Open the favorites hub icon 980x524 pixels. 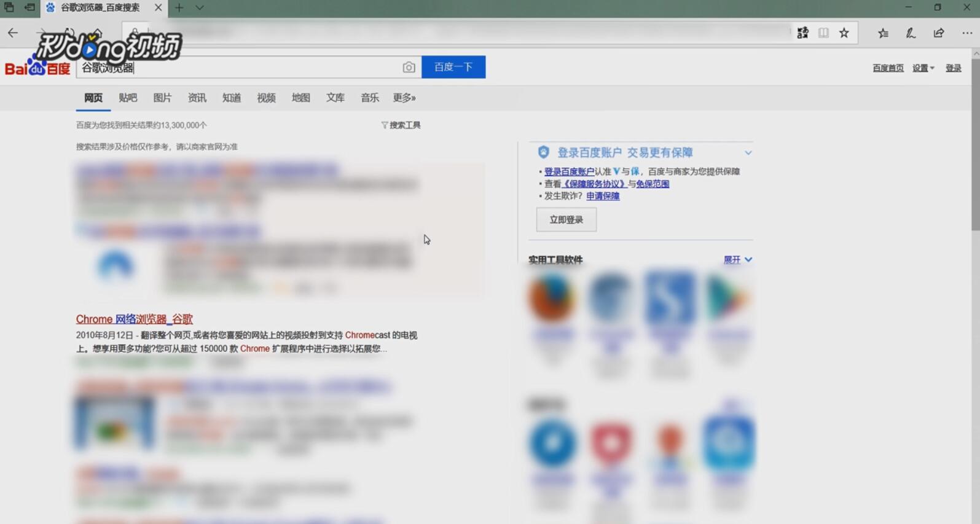[x=883, y=33]
